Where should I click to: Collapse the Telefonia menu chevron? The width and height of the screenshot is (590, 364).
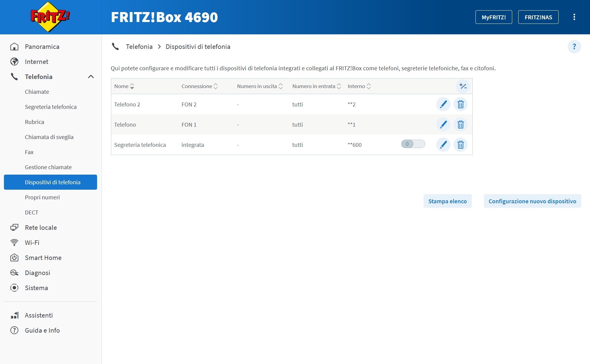[x=91, y=77]
